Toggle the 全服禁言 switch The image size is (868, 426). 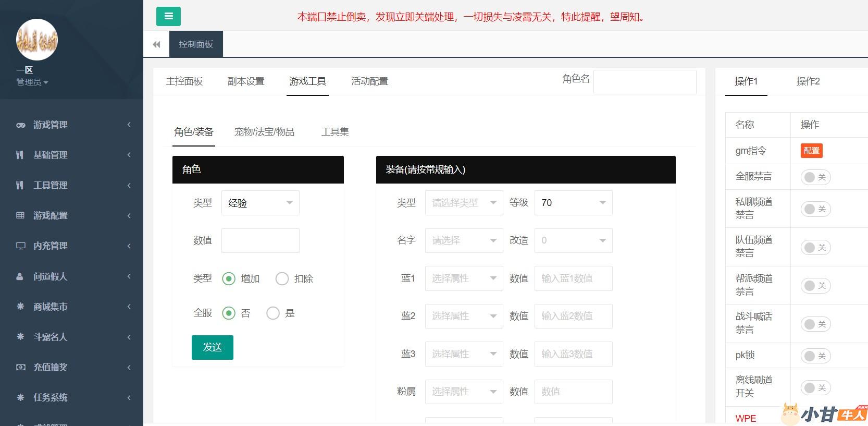point(815,177)
